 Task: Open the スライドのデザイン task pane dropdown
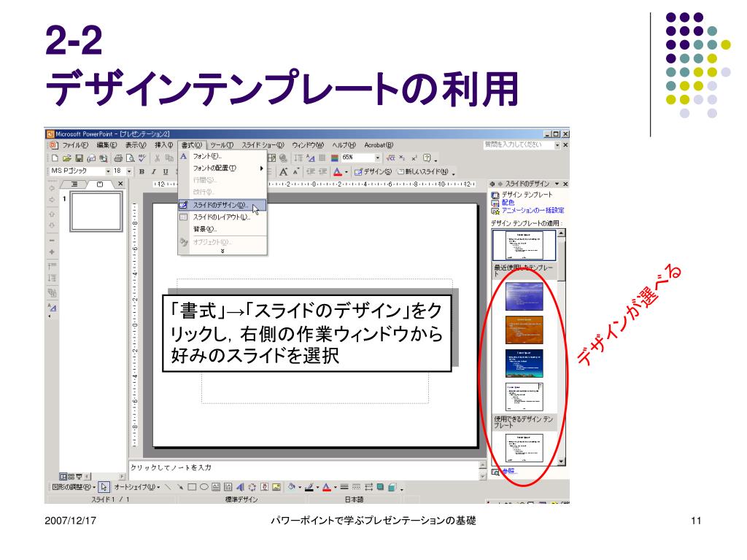pyautogui.click(x=557, y=184)
